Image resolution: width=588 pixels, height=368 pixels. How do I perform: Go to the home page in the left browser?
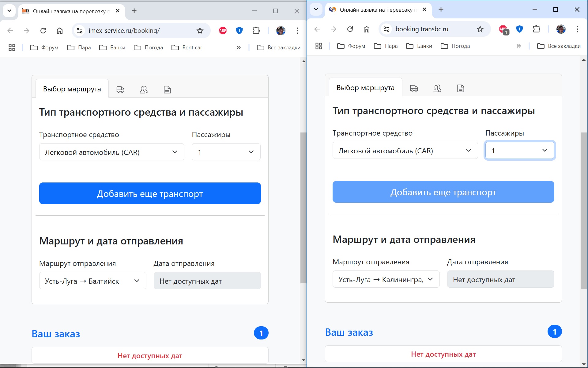click(x=60, y=30)
